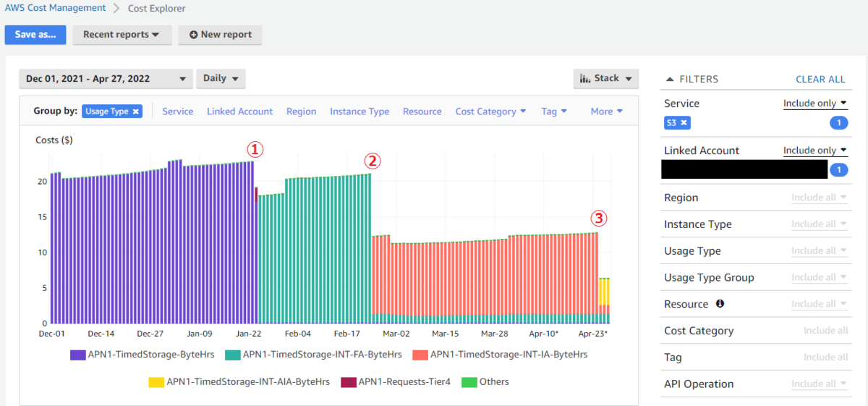Click the API Operation filter label
The width and height of the screenshot is (868, 406).
[x=699, y=384]
